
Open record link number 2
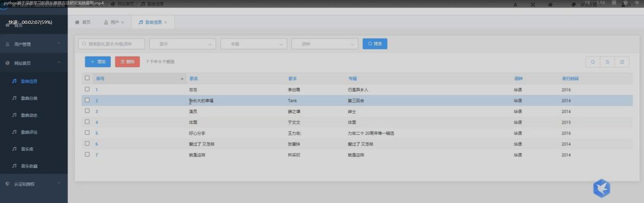pos(97,101)
